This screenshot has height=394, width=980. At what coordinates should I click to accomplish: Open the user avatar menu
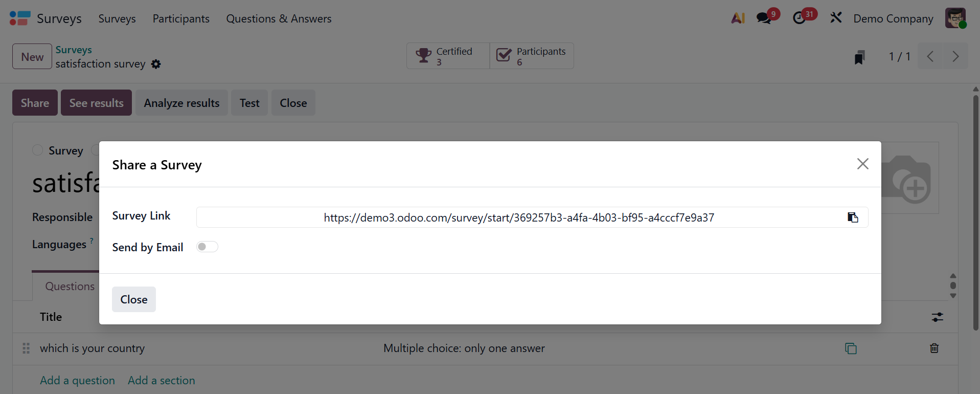(955, 18)
